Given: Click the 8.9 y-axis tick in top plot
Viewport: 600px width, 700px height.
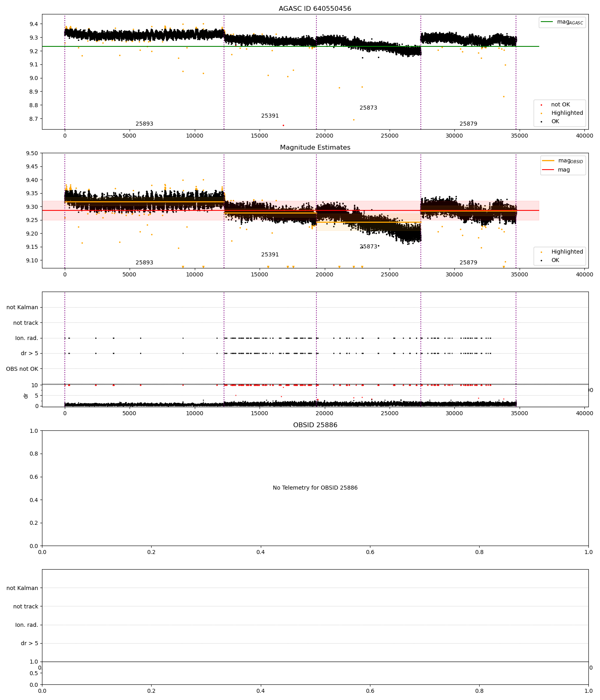Looking at the screenshot, I should click(34, 92).
